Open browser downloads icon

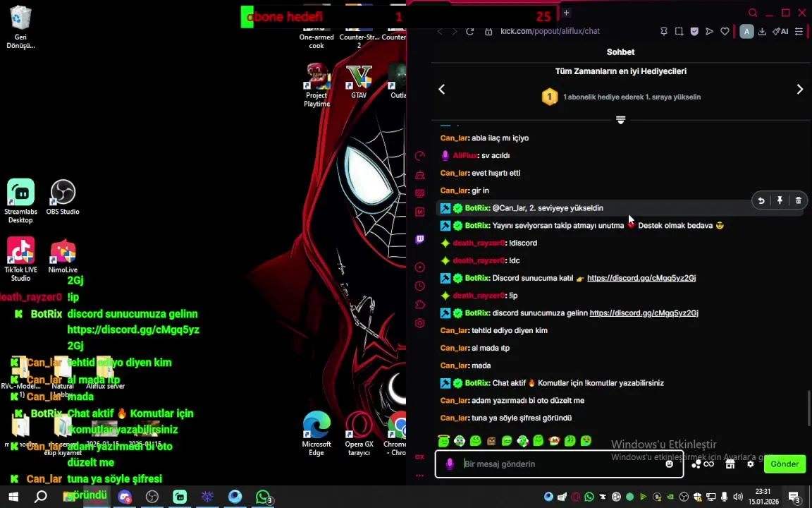point(762,32)
